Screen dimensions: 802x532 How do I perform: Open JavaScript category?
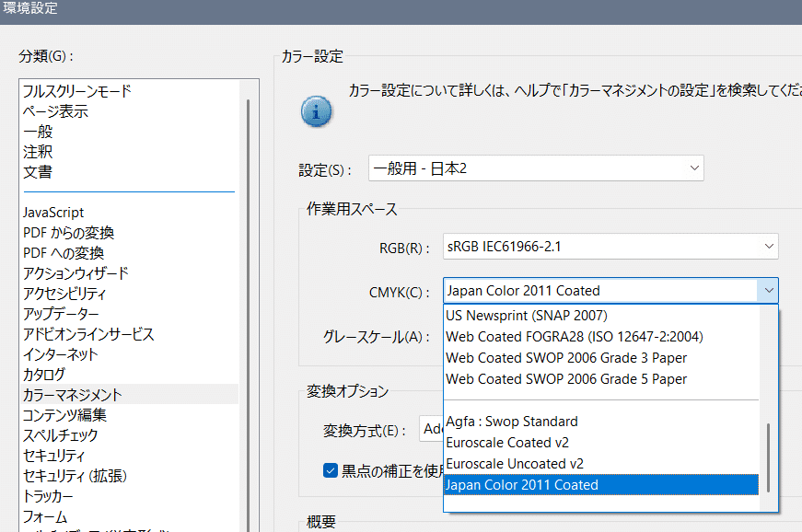tap(130, 213)
